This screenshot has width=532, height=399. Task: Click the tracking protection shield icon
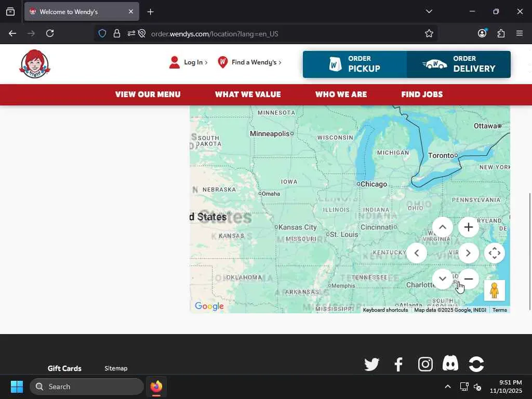pos(102,34)
